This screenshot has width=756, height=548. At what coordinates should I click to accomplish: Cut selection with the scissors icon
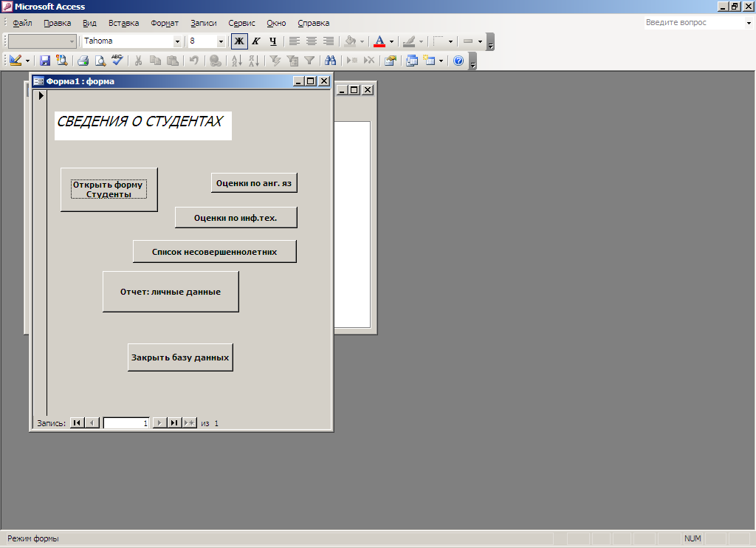(x=138, y=61)
